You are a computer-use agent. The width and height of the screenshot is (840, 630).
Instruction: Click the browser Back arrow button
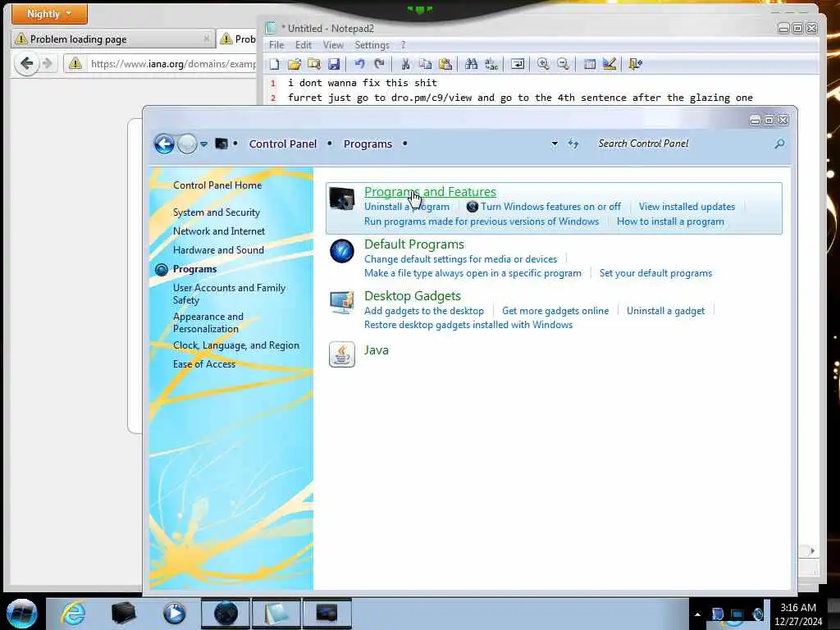(x=26, y=64)
